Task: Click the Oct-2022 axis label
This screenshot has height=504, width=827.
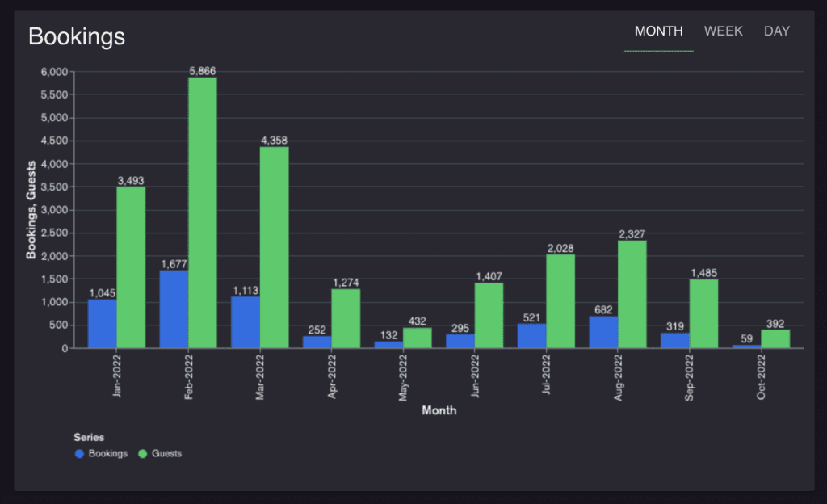Action: pos(761,377)
